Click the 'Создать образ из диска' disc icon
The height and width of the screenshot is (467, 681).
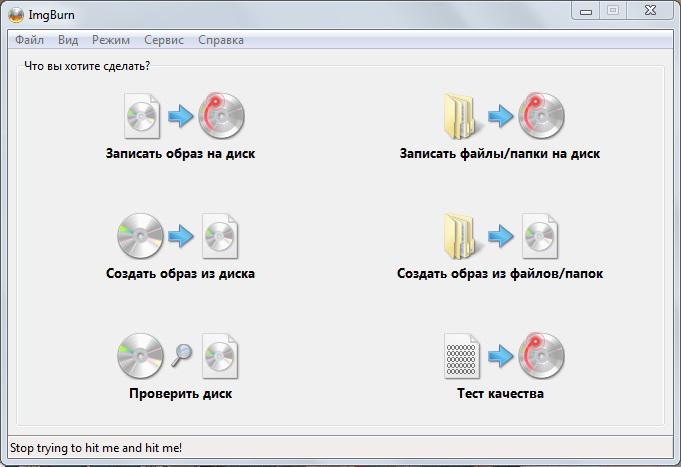tap(140, 237)
